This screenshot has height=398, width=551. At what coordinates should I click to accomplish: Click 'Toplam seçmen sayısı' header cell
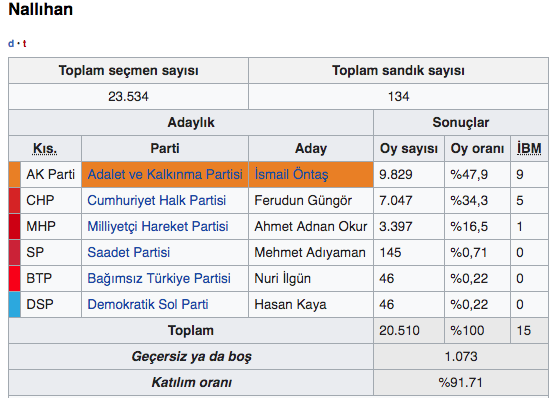[x=129, y=70]
